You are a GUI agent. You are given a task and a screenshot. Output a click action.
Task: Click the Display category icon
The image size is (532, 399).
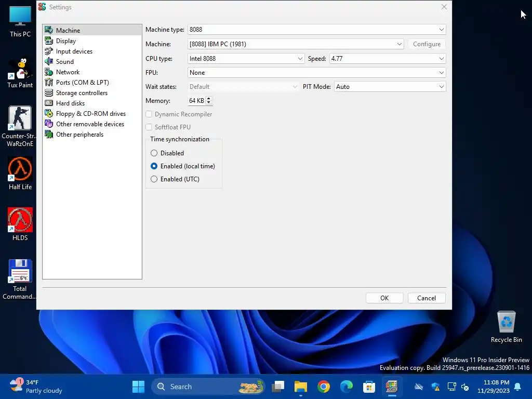[49, 41]
